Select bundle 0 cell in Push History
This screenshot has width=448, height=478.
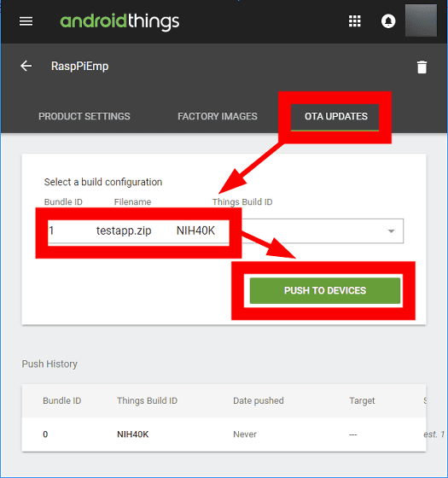click(x=45, y=434)
